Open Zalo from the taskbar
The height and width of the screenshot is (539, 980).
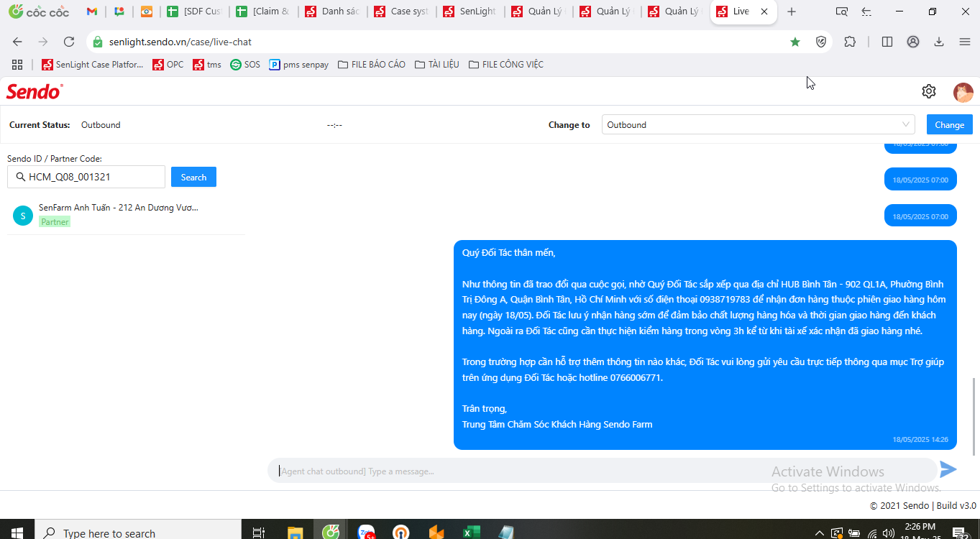[366, 533]
